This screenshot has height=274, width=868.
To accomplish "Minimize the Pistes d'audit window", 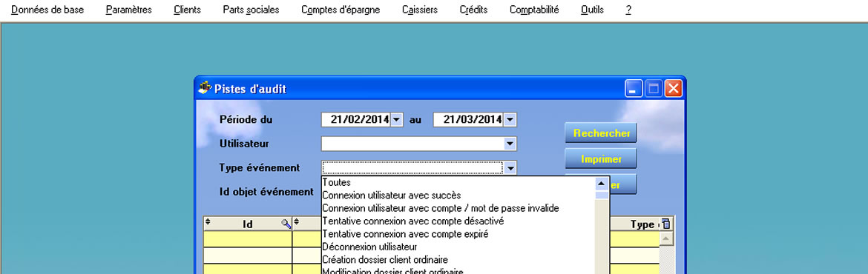I will coord(634,88).
